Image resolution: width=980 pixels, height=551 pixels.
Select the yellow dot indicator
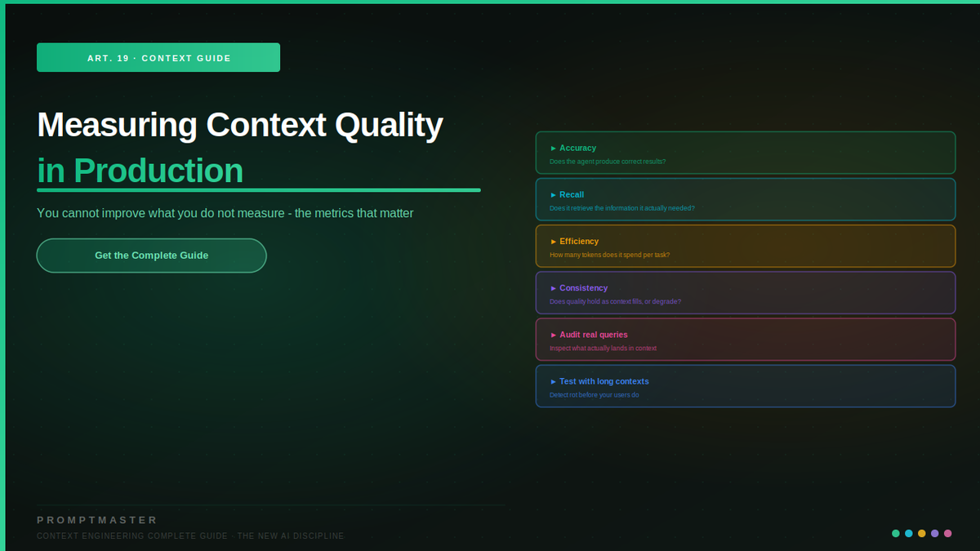point(922,533)
